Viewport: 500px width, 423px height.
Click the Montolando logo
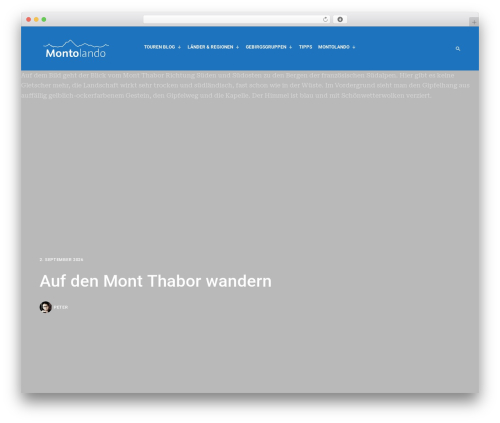point(76,49)
